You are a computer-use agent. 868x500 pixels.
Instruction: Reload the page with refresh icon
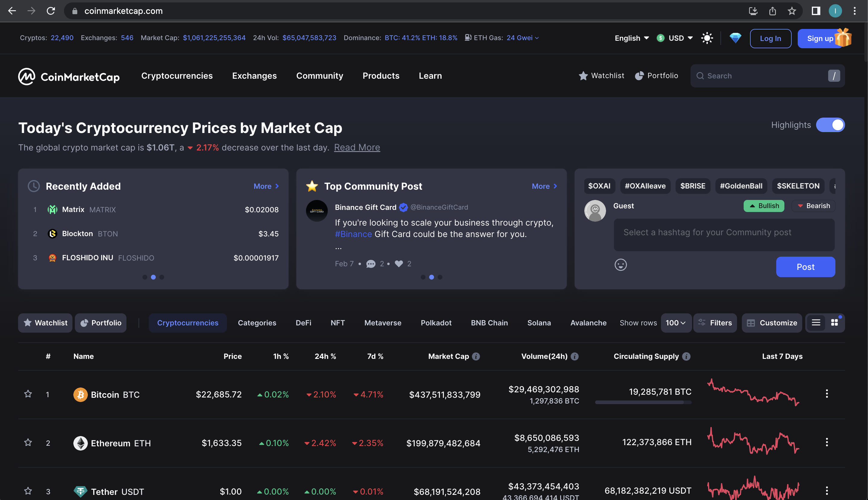(x=51, y=11)
